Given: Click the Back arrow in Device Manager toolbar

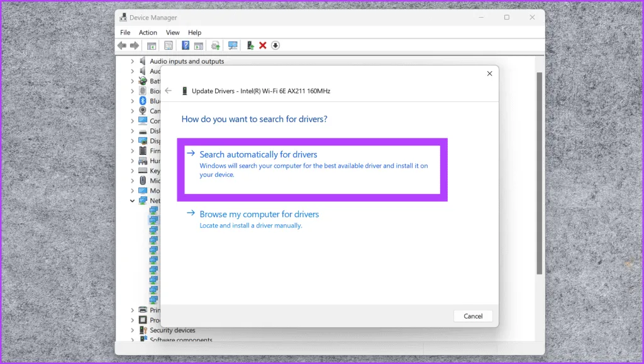Looking at the screenshot, I should pos(122,45).
